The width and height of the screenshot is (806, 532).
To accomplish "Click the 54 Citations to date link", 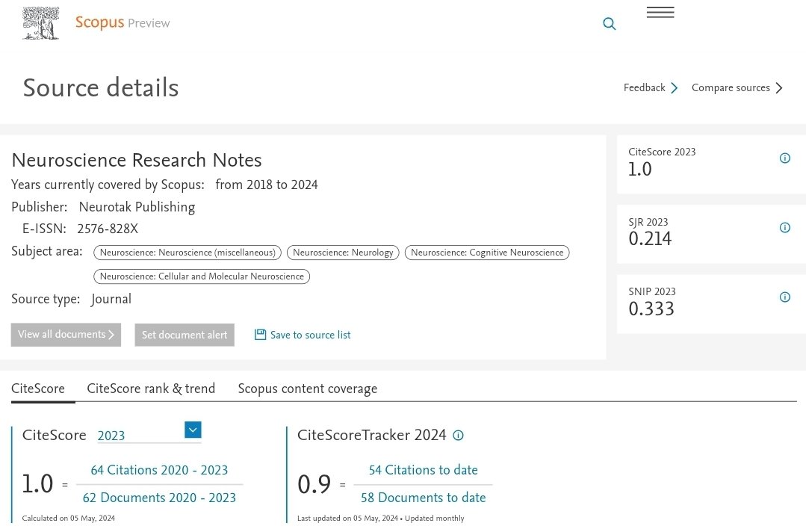I will [x=423, y=470].
